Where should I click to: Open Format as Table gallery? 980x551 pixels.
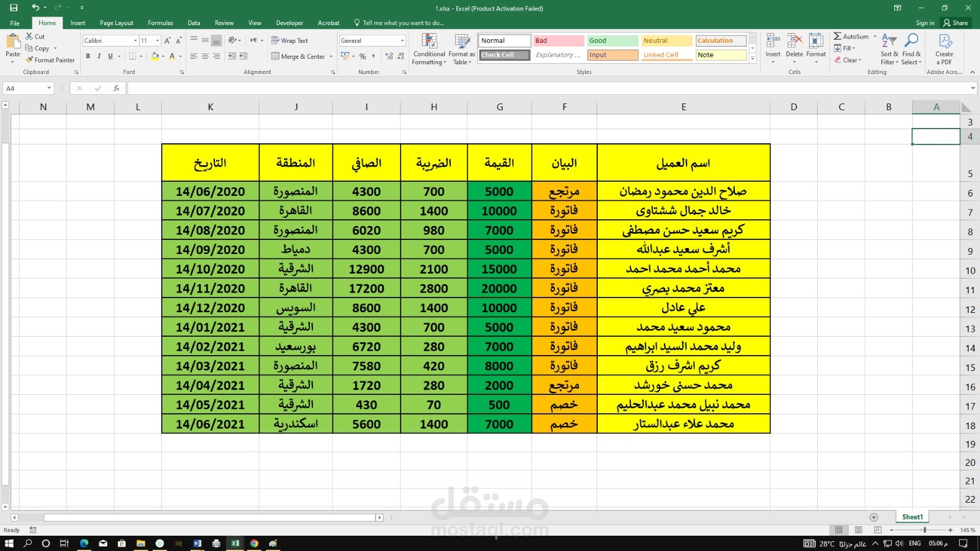pos(462,50)
